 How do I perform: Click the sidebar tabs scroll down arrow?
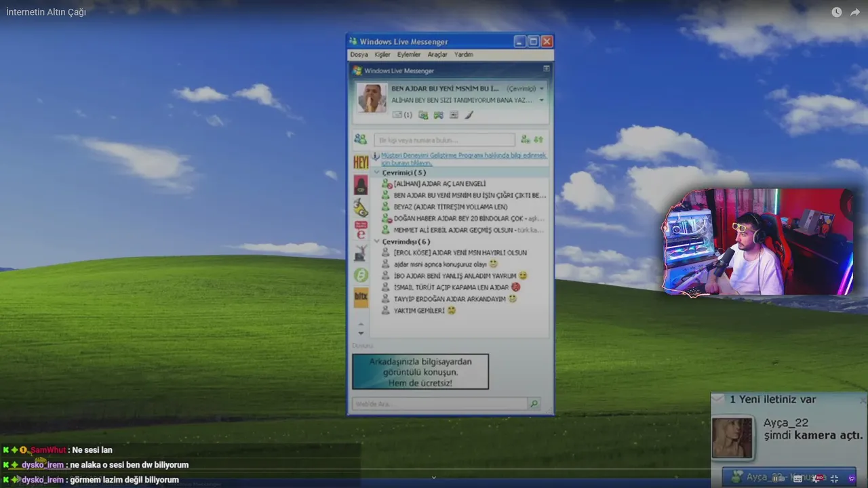tap(361, 333)
